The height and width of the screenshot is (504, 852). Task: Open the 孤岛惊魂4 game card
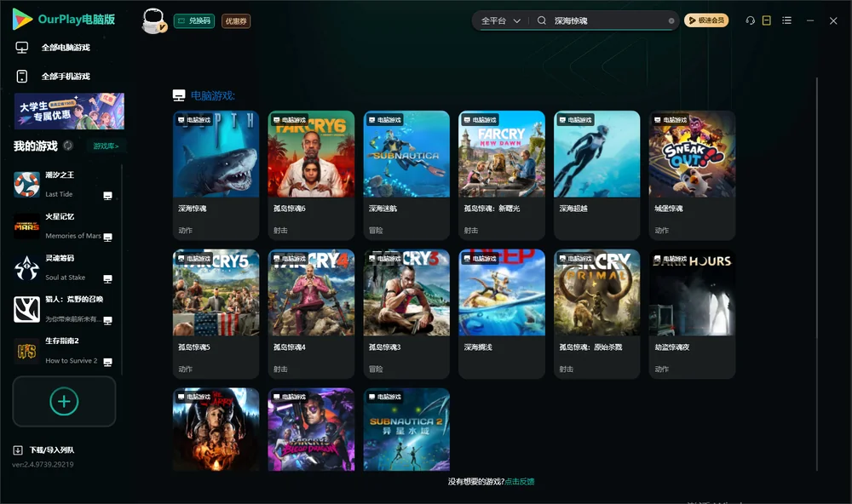pyautogui.click(x=311, y=314)
